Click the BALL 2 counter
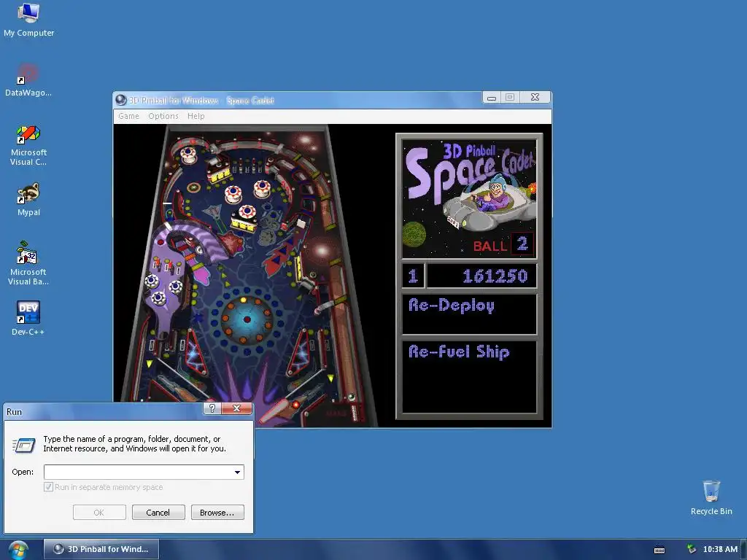Screen dimensions: 747x560 coord(503,245)
